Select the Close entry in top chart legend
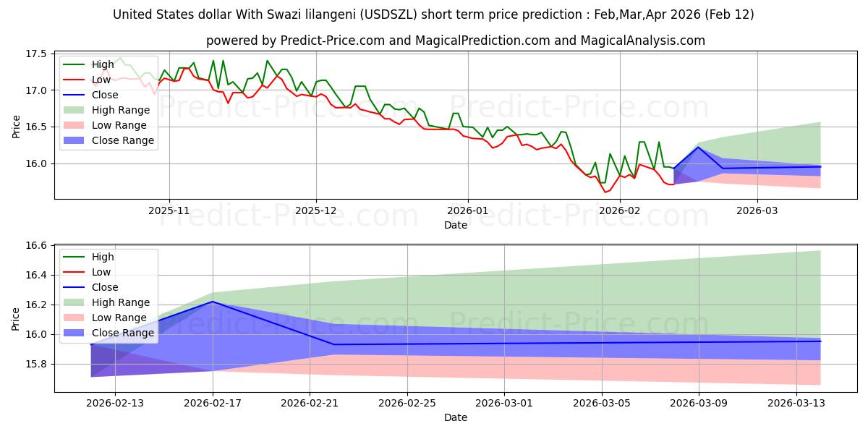The image size is (868, 434). (x=106, y=95)
